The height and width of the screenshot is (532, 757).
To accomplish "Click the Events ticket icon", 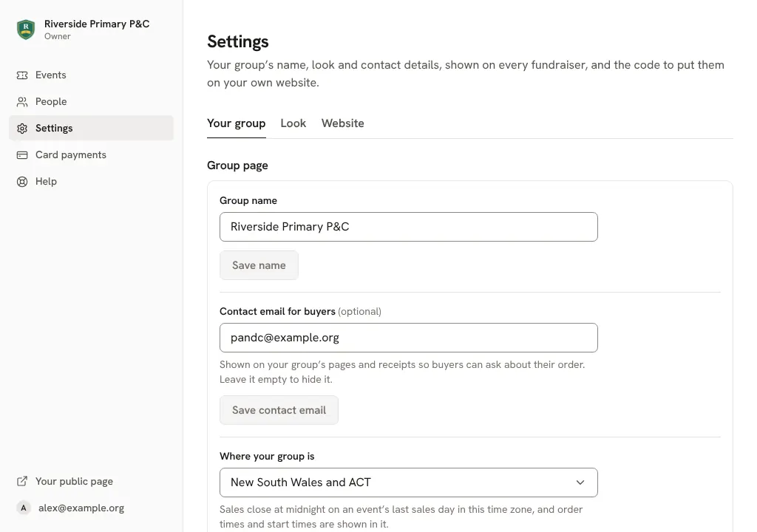I will click(x=22, y=75).
